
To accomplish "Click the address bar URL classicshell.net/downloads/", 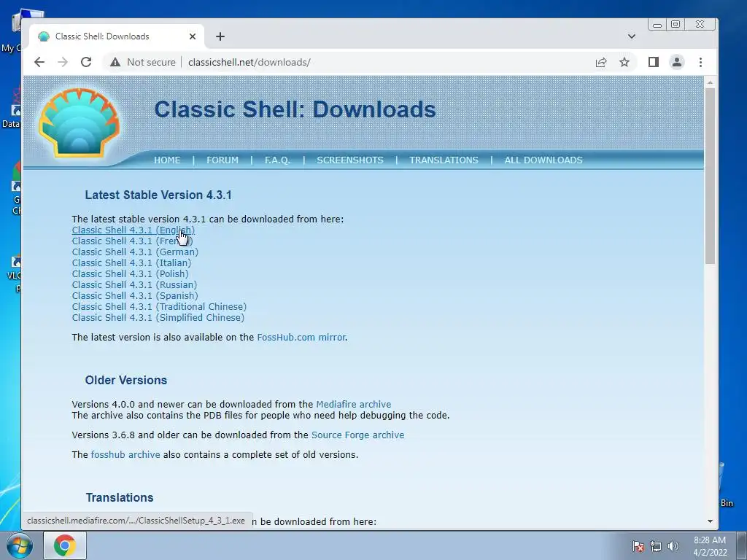I will point(249,63).
